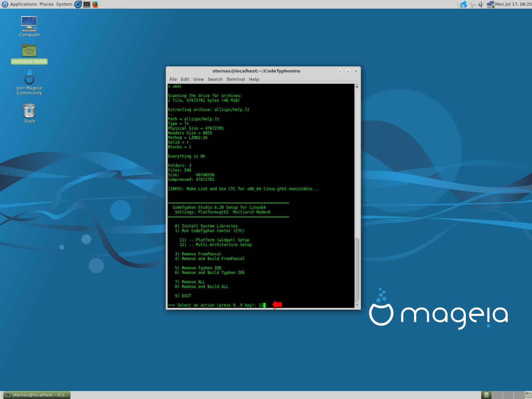Launch Mageia Control Center from the panel
The height and width of the screenshot is (399, 532).
[78, 4]
